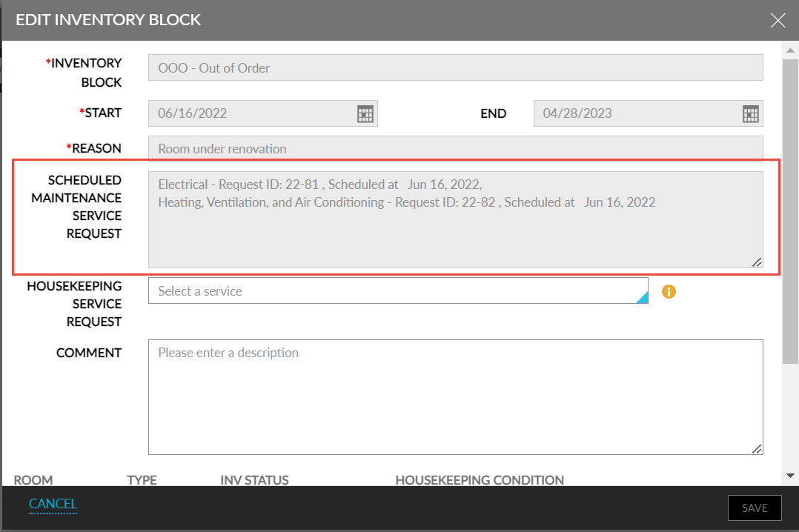Click the HOUSEKEEPING CONDITION column header
The height and width of the screenshot is (532, 799).
(x=480, y=480)
